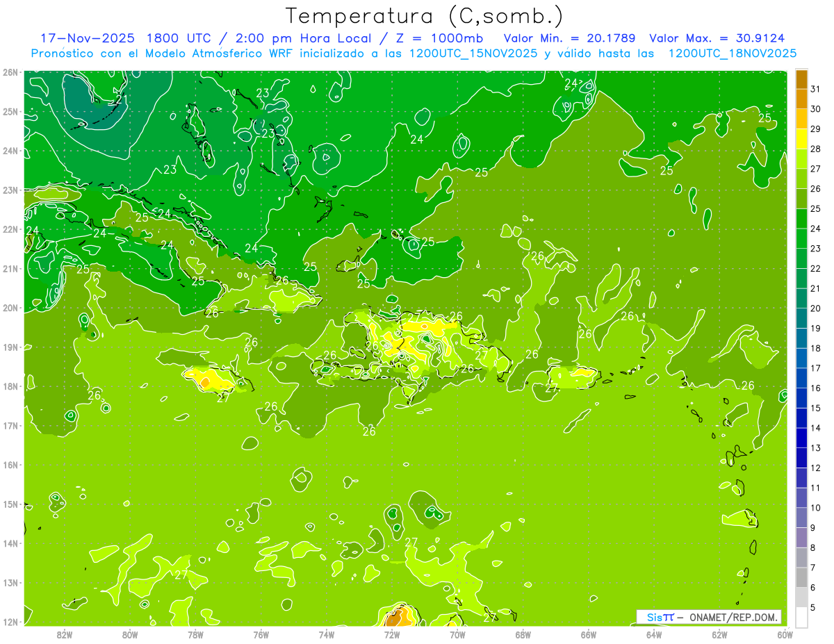This screenshot has height=644, width=834.
Task: Click the '74W' longitude axis label
Action: 327,634
